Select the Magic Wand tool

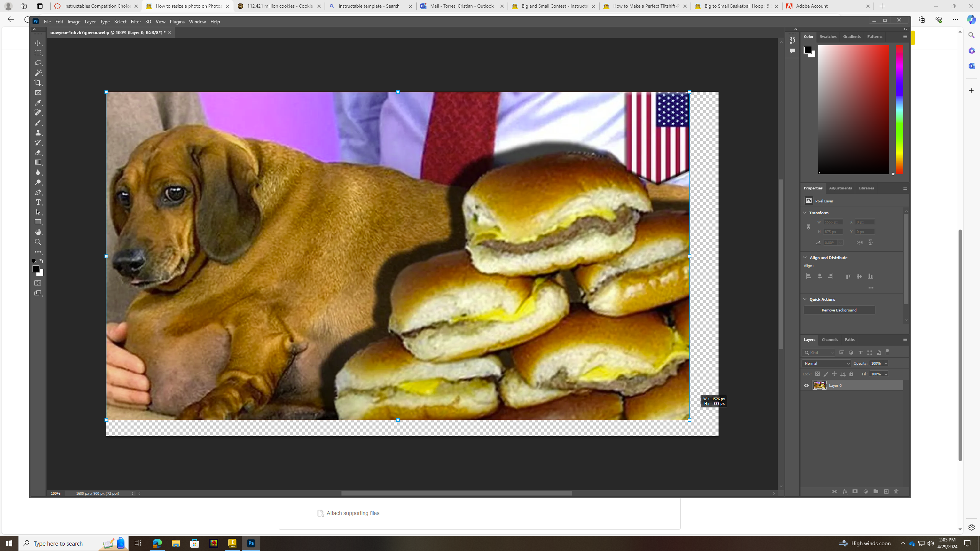(38, 73)
